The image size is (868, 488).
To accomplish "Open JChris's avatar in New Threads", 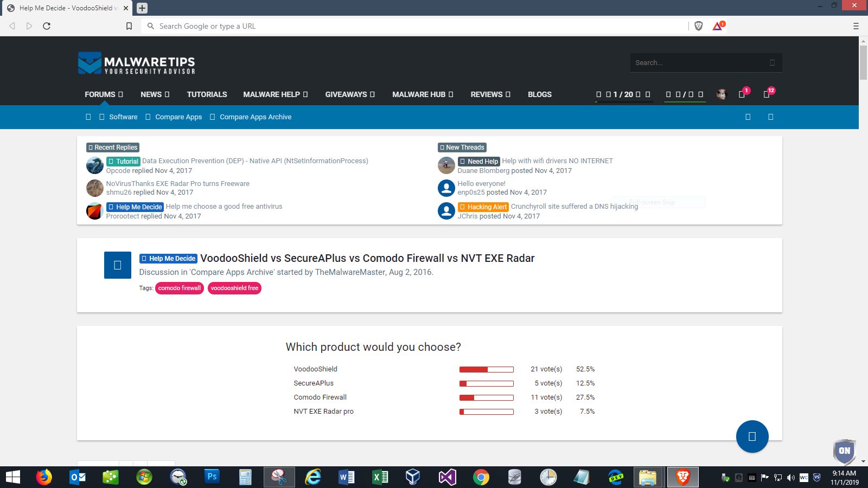I will click(x=446, y=211).
